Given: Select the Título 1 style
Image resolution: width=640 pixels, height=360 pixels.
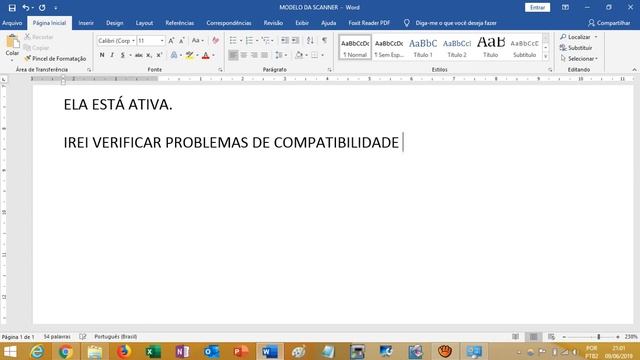Looking at the screenshot, I should pyautogui.click(x=423, y=48).
